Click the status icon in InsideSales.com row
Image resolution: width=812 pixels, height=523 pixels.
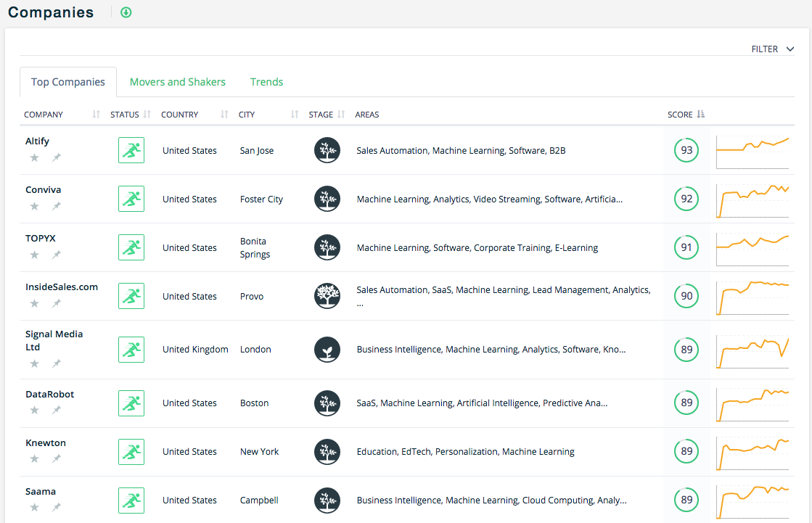coord(131,296)
